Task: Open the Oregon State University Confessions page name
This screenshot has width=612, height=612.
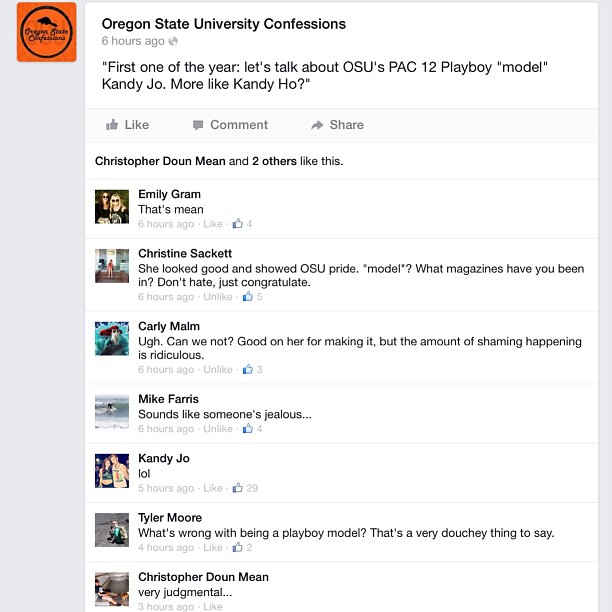Action: (224, 24)
